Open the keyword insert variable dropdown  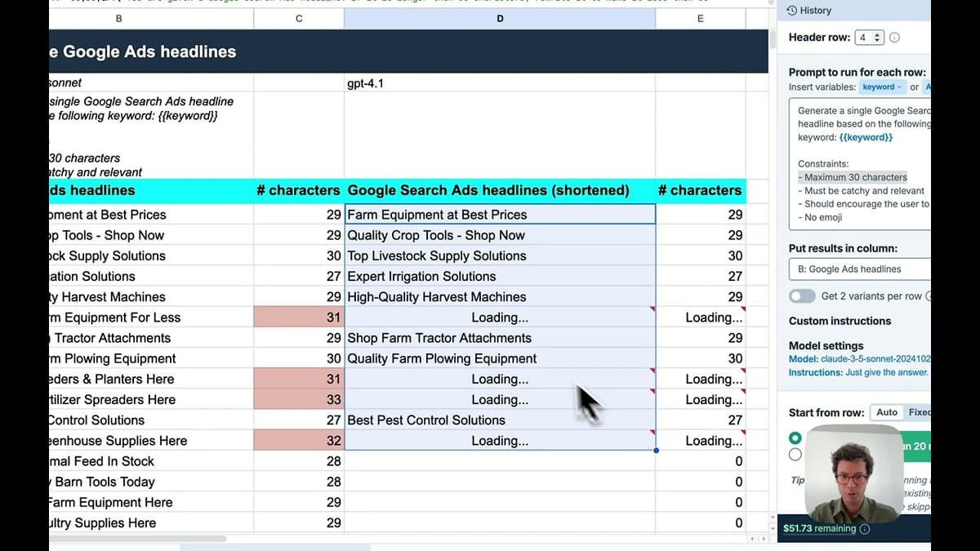click(x=881, y=87)
